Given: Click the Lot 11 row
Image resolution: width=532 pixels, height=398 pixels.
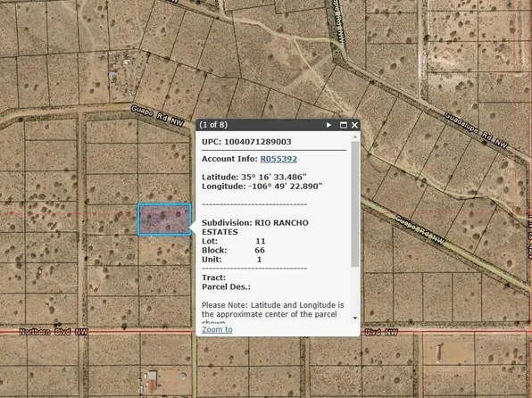Looking at the screenshot, I should pos(234,241).
